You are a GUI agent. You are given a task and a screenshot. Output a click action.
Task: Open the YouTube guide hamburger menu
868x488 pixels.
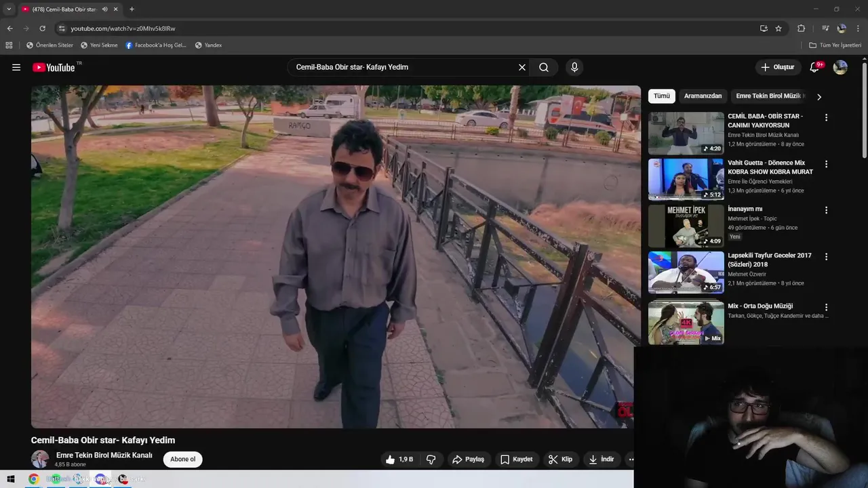[16, 67]
